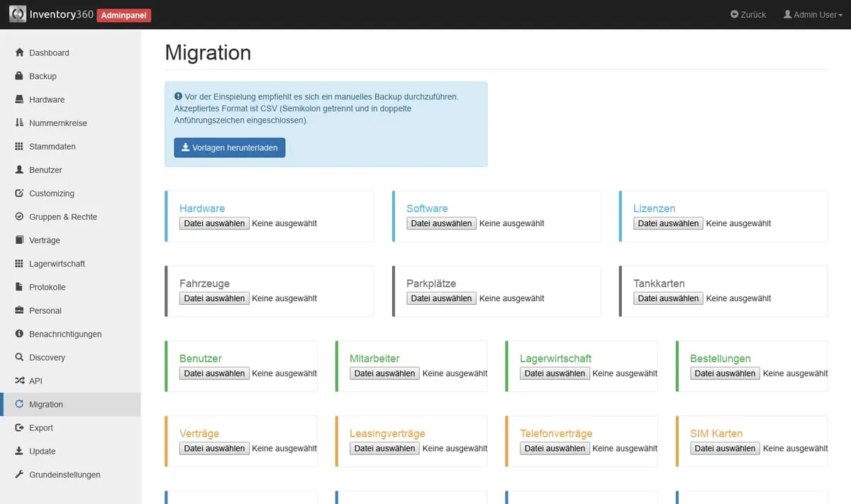Image resolution: width=851 pixels, height=504 pixels.
Task: Choose file for Mitarbeiter import
Action: tap(384, 374)
